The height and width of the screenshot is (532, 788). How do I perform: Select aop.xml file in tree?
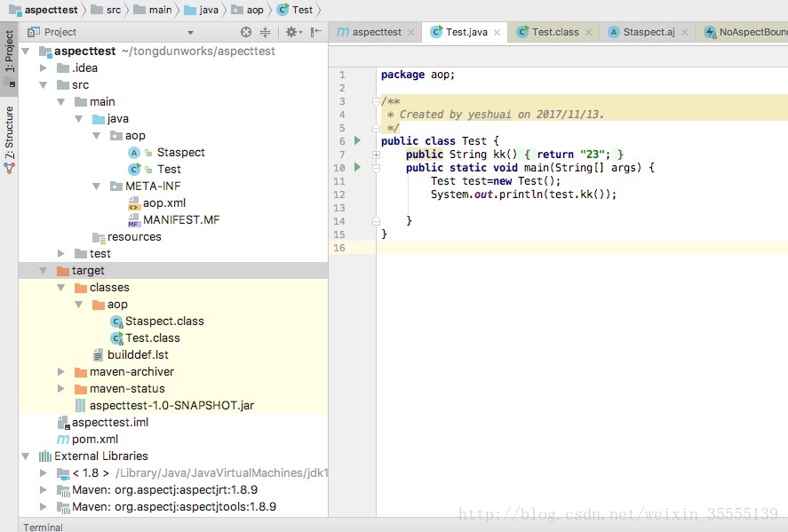coord(163,203)
